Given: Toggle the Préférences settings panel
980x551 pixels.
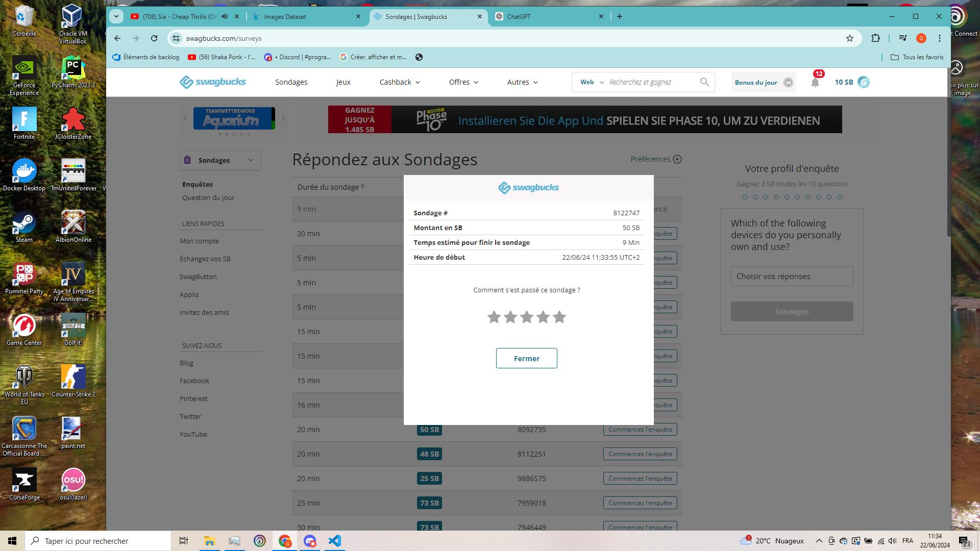Looking at the screenshot, I should [656, 159].
